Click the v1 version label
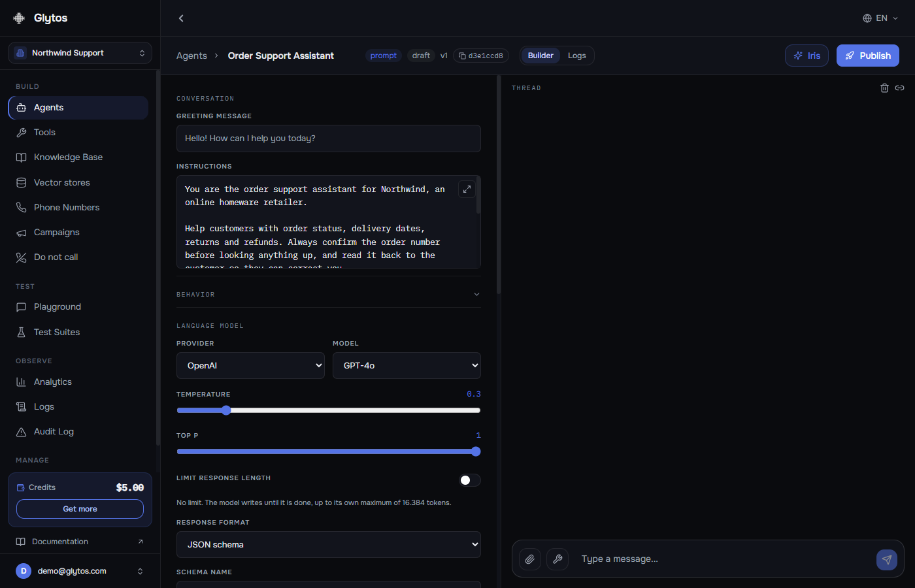The image size is (915, 588). (x=444, y=56)
